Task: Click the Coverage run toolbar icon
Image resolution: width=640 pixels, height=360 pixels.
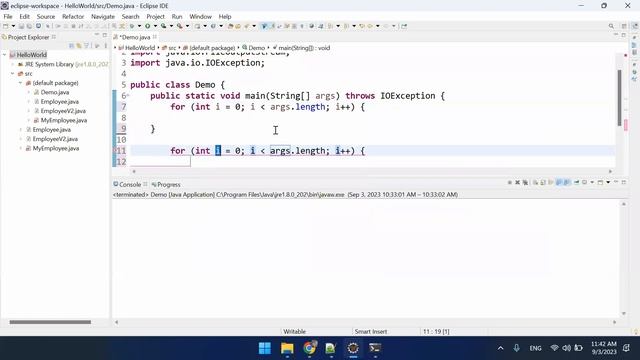Action: tap(164, 26)
